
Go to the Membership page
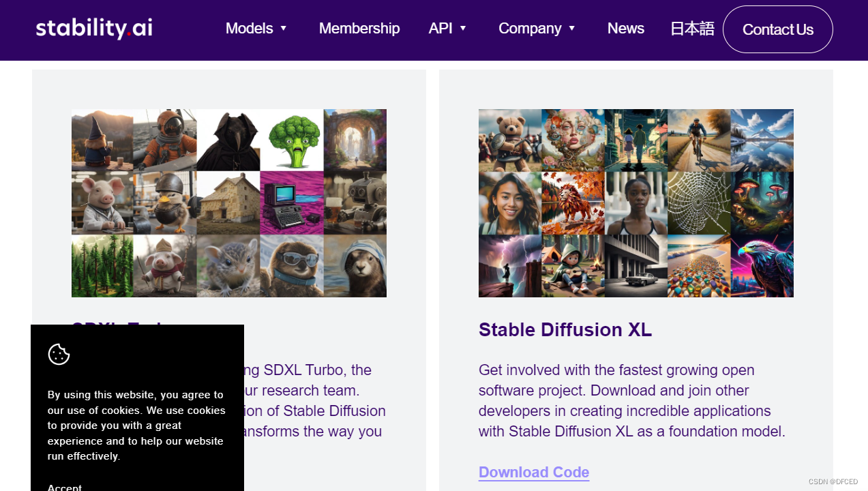[x=359, y=28]
